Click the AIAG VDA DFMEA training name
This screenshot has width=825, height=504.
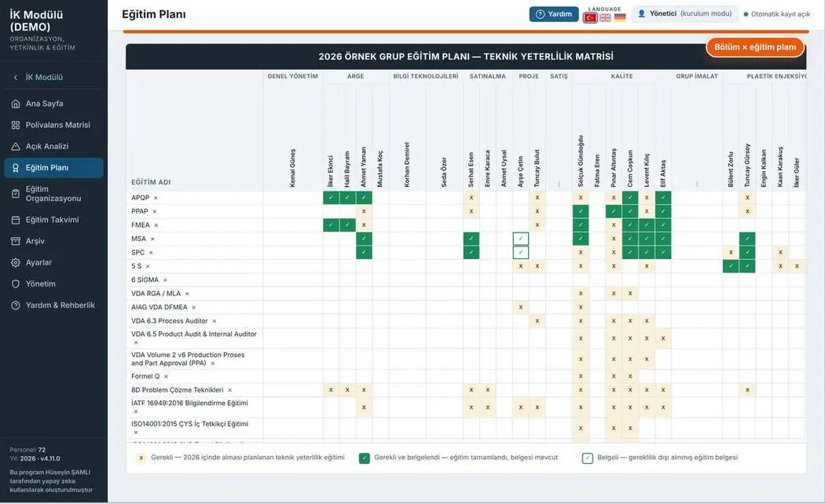(x=159, y=308)
